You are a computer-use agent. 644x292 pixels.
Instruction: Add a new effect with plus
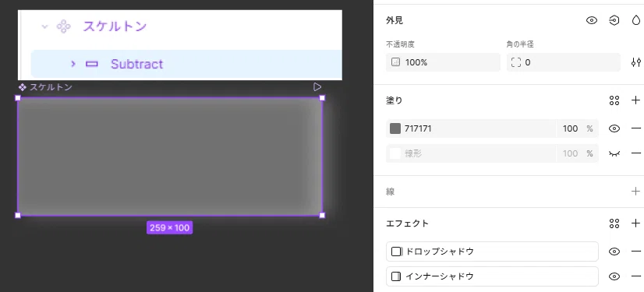[x=635, y=223]
